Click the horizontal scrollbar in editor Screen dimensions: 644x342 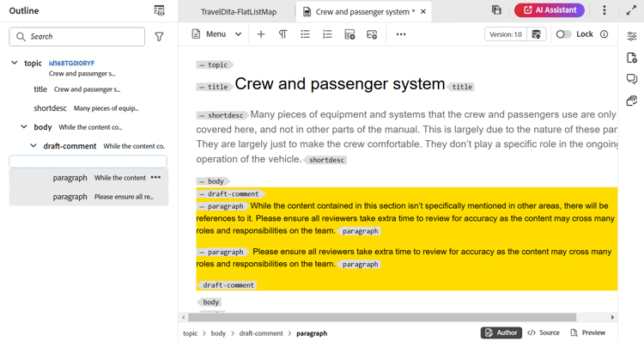point(382,317)
